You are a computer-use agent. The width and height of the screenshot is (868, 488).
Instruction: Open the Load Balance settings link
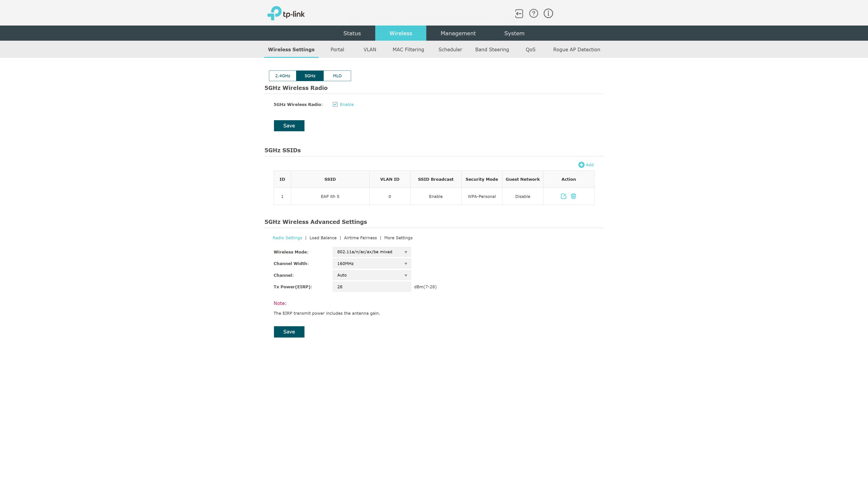323,238
